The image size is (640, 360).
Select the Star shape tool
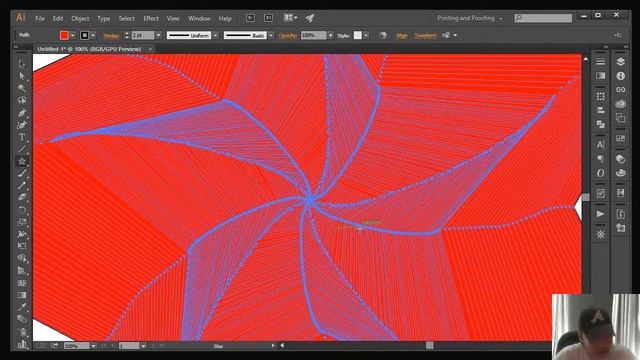click(22, 161)
